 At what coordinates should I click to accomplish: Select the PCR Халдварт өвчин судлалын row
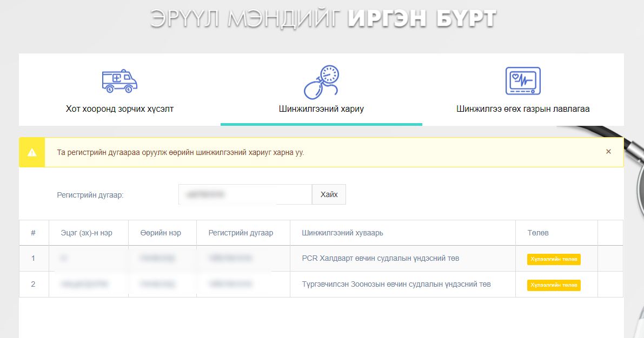coord(380,258)
